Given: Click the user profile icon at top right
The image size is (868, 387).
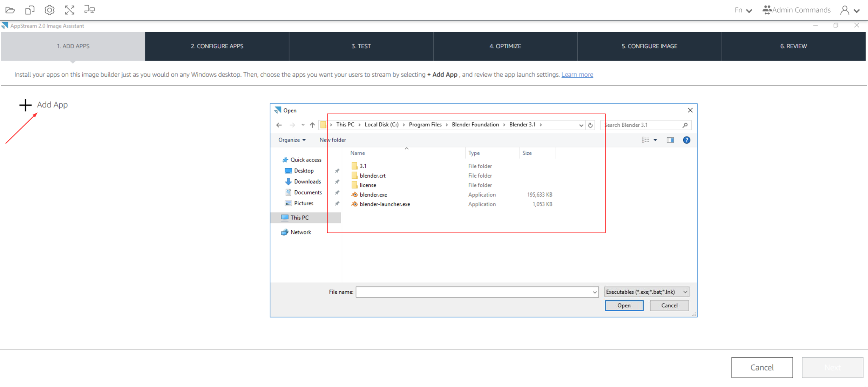Looking at the screenshot, I should tap(846, 9).
